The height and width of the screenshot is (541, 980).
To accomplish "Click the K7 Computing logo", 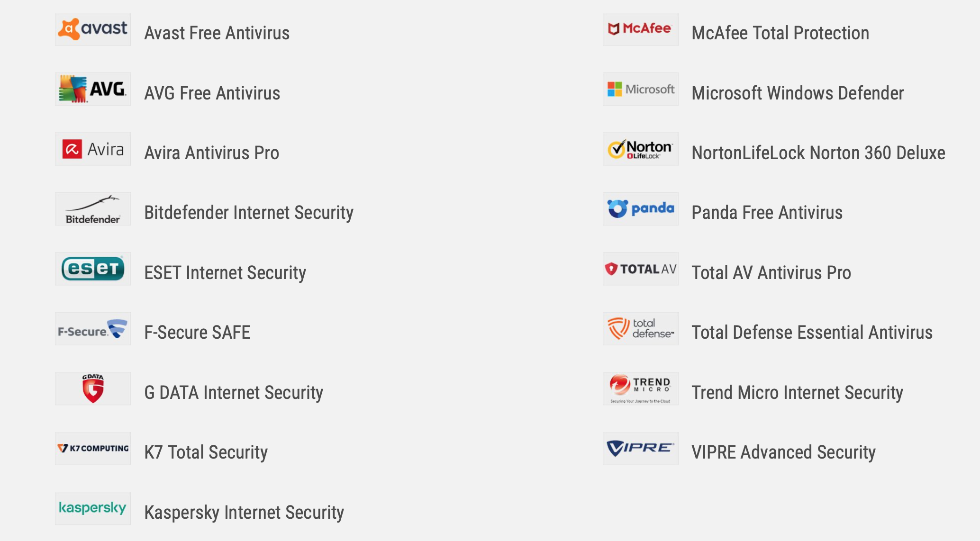I will 93,449.
